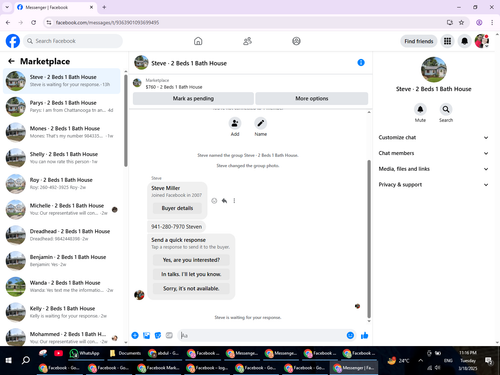Open Windows Start button

point(9,360)
